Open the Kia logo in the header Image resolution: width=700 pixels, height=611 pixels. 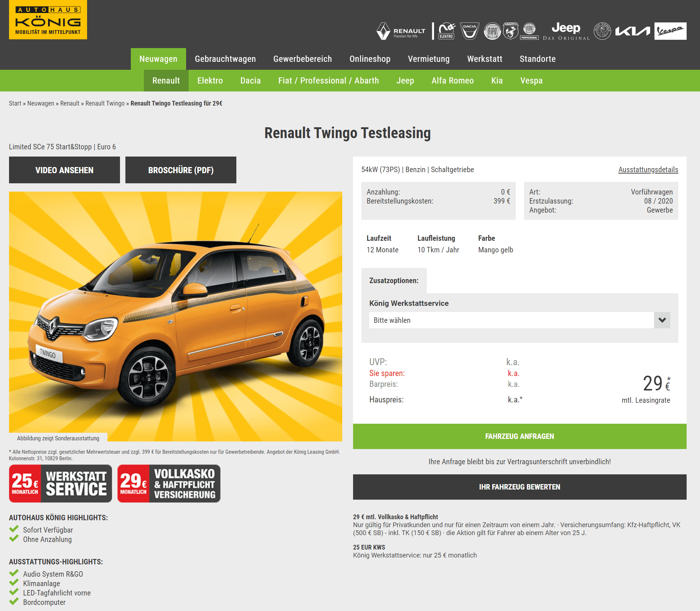(x=633, y=31)
